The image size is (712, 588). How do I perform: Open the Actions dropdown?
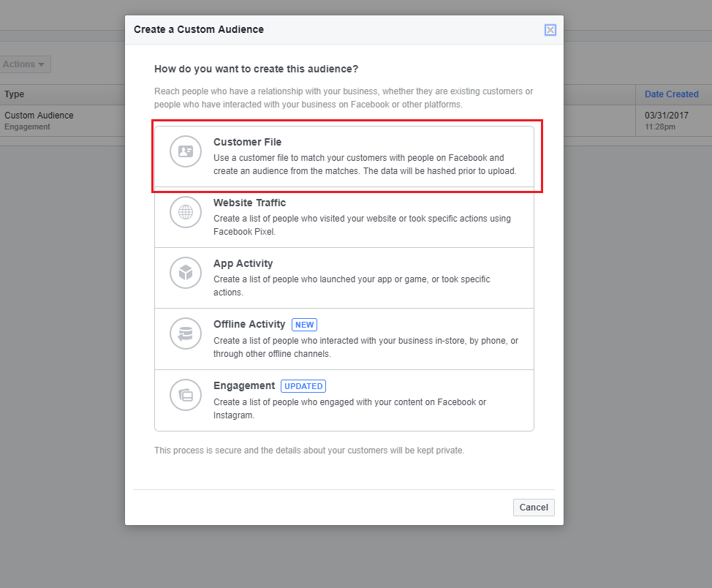[x=24, y=64]
